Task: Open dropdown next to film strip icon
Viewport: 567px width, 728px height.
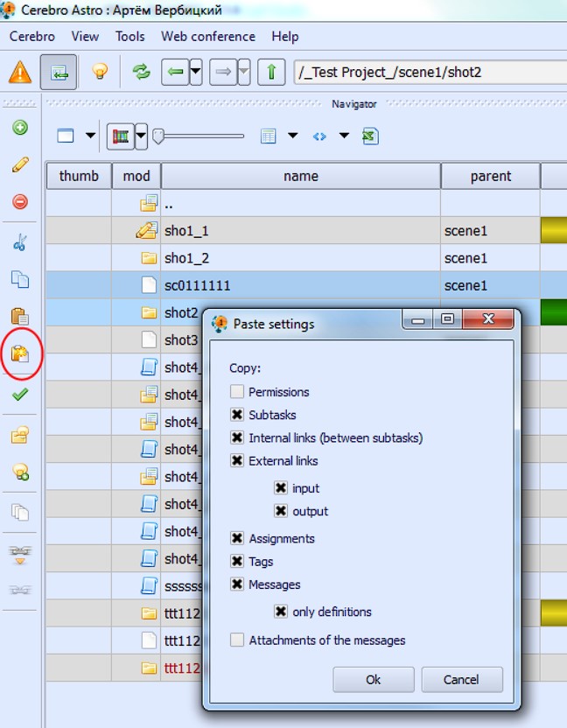Action: [x=141, y=136]
